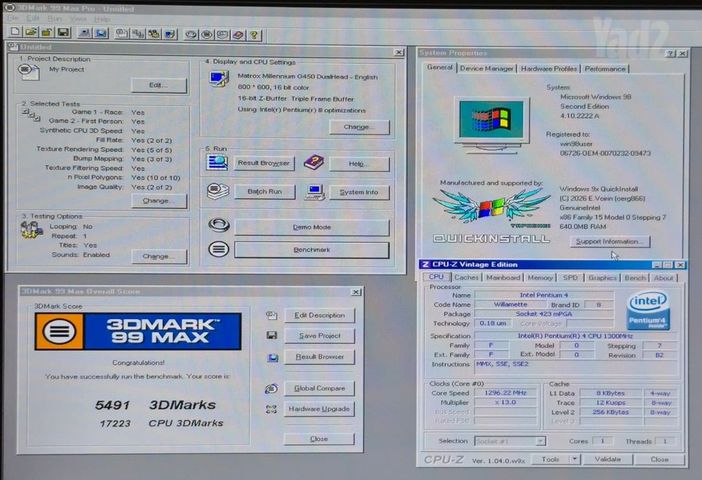
Task: Click the round icon next to Benchmark
Action: [218, 249]
